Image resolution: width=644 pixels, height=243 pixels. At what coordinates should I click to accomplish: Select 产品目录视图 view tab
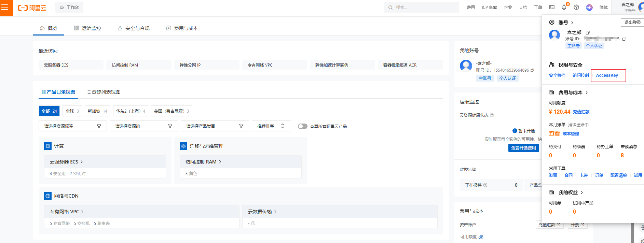click(58, 92)
